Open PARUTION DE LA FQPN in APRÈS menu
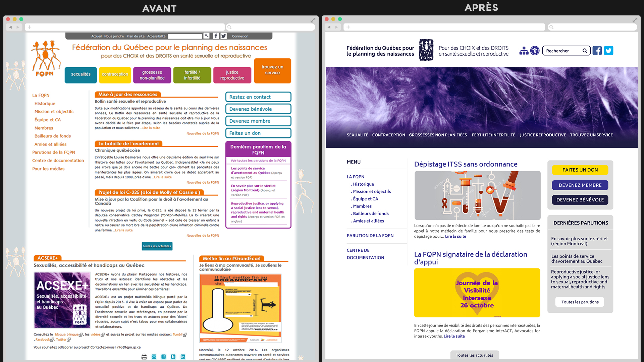 370,236
